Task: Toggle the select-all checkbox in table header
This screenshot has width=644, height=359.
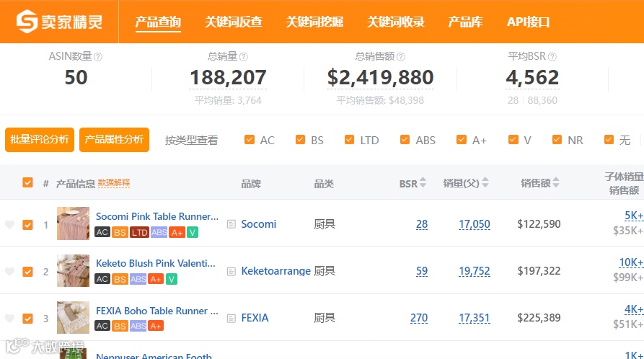Action: pos(27,182)
